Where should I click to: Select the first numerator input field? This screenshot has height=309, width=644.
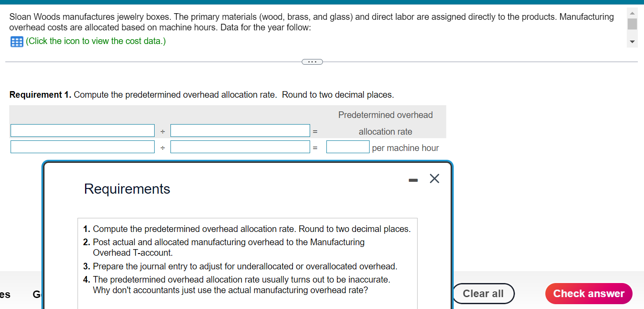[82, 130]
